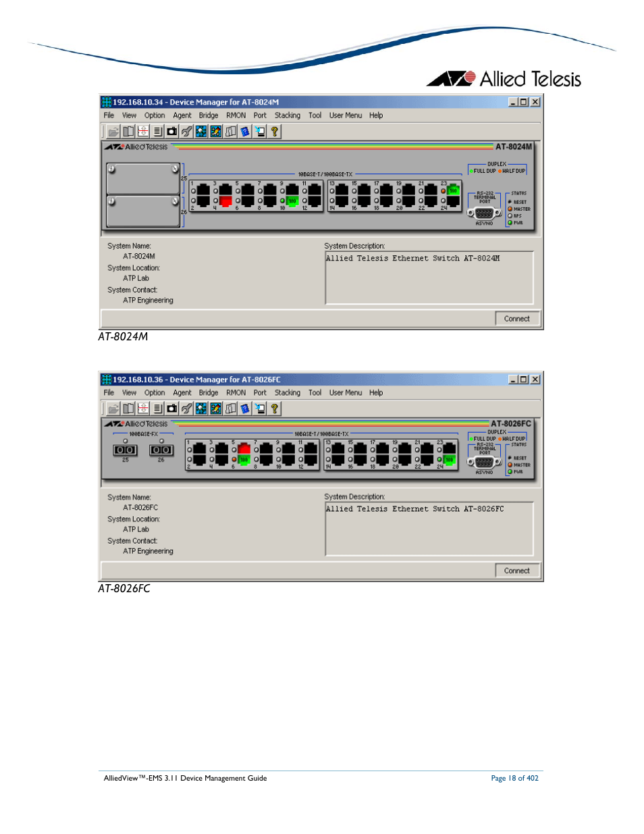Select green port 24 on the AT-8026FC switch
Screen dimensions: 644x834
[x=449, y=460]
